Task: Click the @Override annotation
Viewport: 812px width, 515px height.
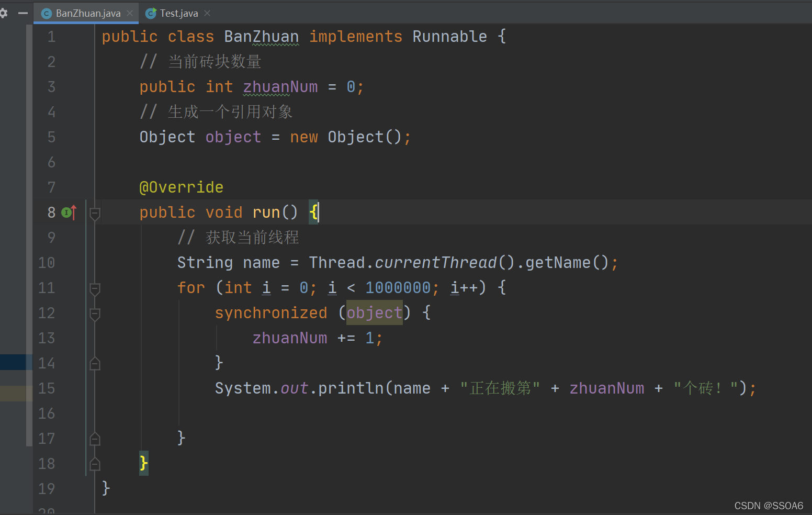Action: (181, 187)
